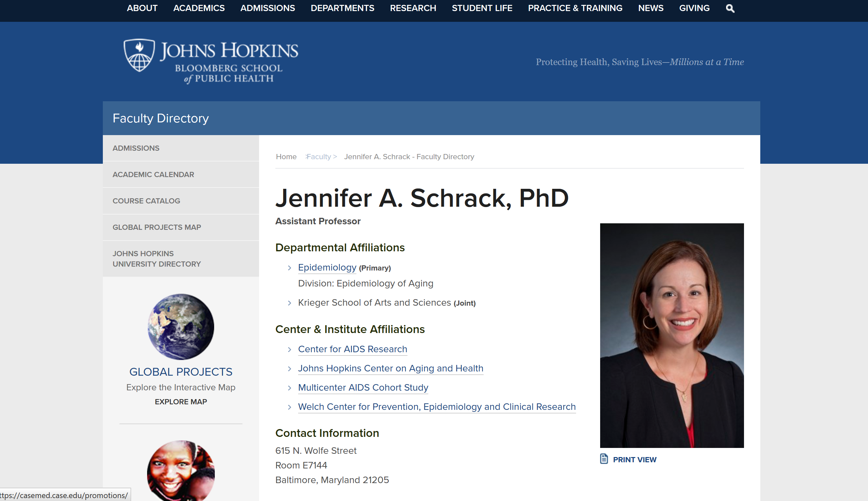Open the Epidemiology department link
This screenshot has width=868, height=501.
coord(327,267)
